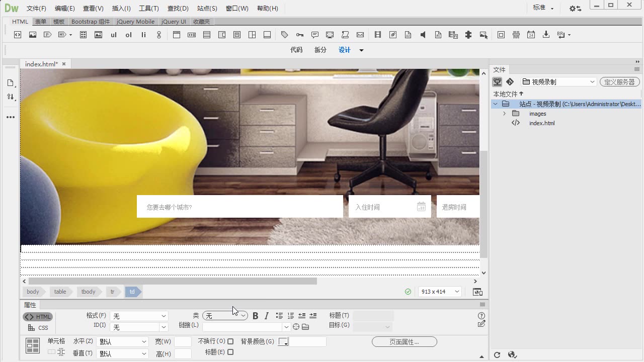Click the Point to File target icon
644x362 pixels.
tap(296, 327)
